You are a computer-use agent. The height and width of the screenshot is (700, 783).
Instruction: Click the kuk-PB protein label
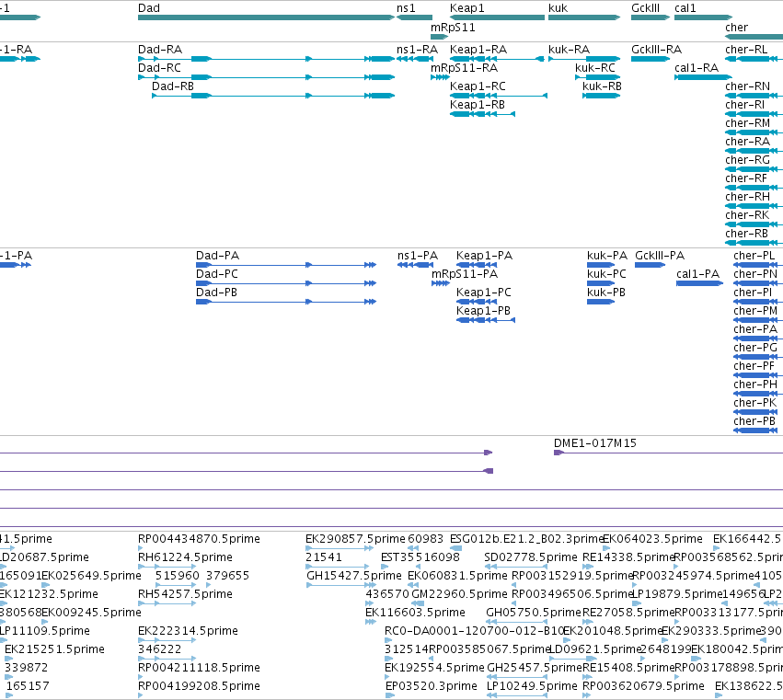[606, 293]
